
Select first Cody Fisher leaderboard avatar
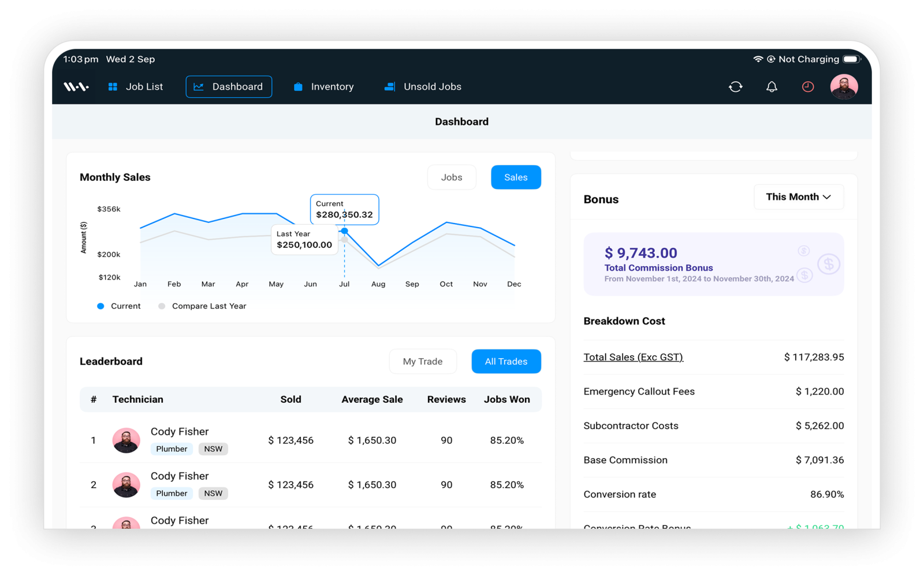(126, 440)
